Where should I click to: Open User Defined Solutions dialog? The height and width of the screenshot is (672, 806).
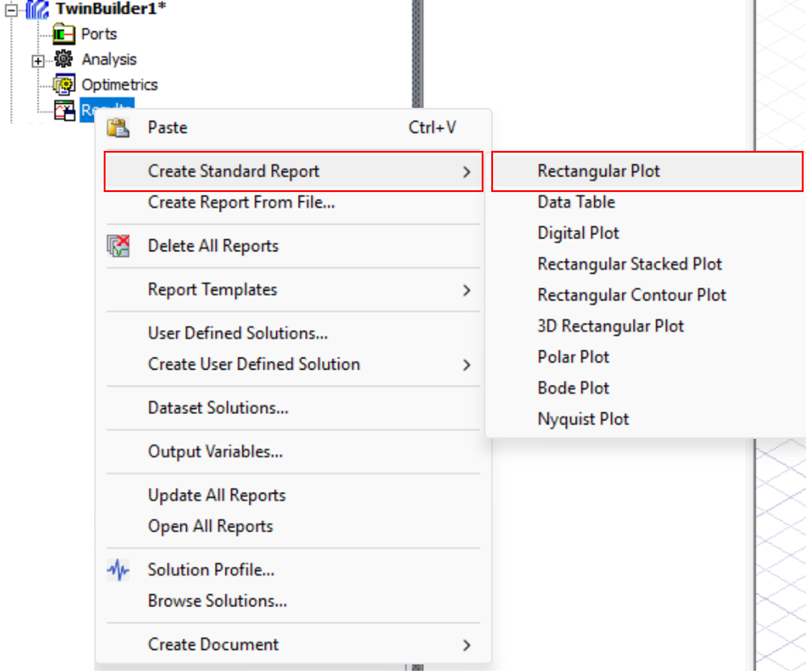coord(293,333)
